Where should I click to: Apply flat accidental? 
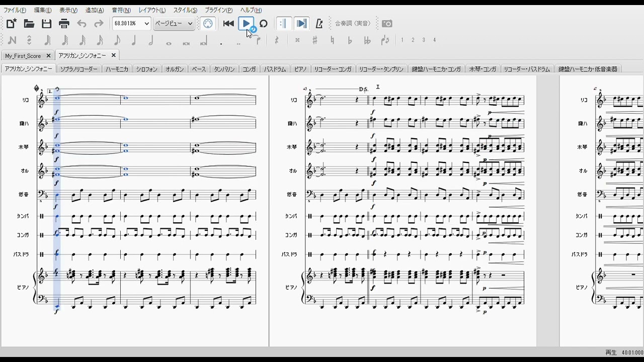(x=350, y=40)
